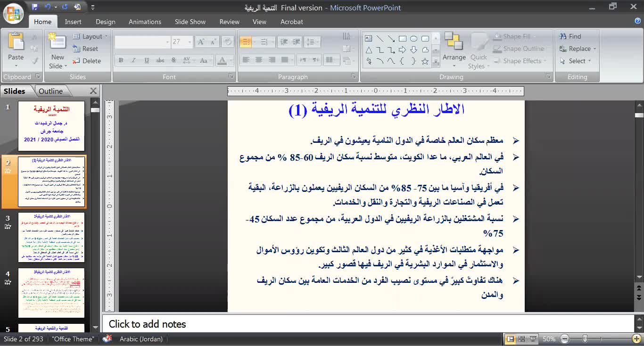
Task: Switch to the Outline pane tab
Action: [x=50, y=91]
